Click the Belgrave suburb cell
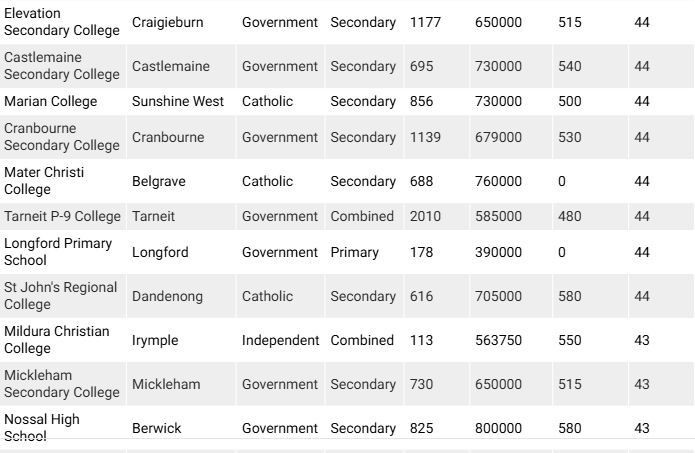The image size is (695, 453). click(x=159, y=181)
